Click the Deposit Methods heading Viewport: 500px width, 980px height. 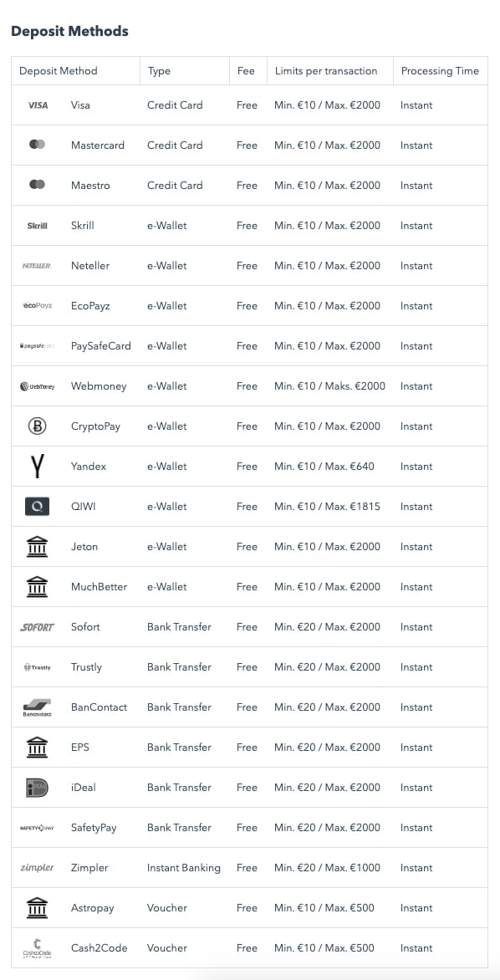(70, 31)
